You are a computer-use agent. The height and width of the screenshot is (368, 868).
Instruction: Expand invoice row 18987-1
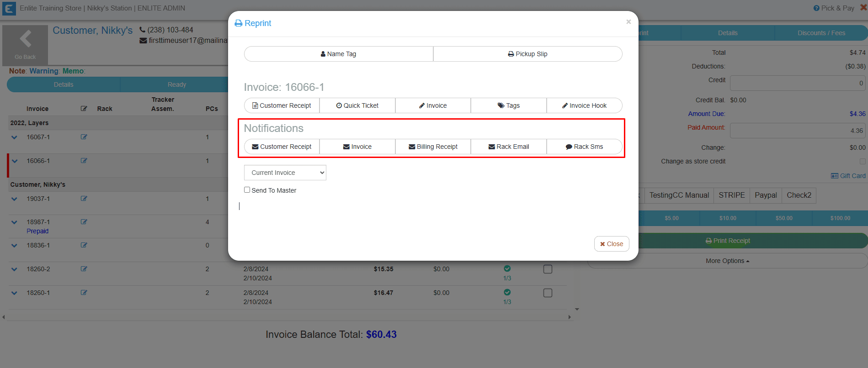point(14,222)
